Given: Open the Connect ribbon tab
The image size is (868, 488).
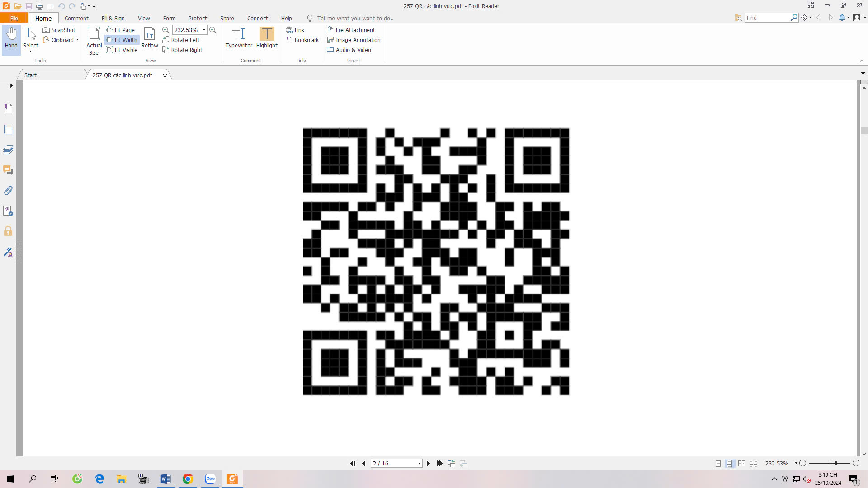Looking at the screenshot, I should coord(257,18).
